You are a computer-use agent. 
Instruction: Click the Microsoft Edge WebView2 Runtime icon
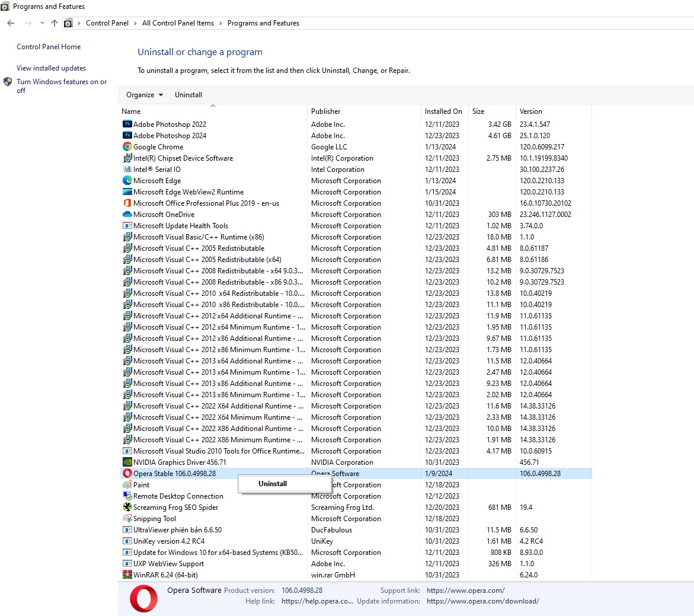click(x=127, y=191)
